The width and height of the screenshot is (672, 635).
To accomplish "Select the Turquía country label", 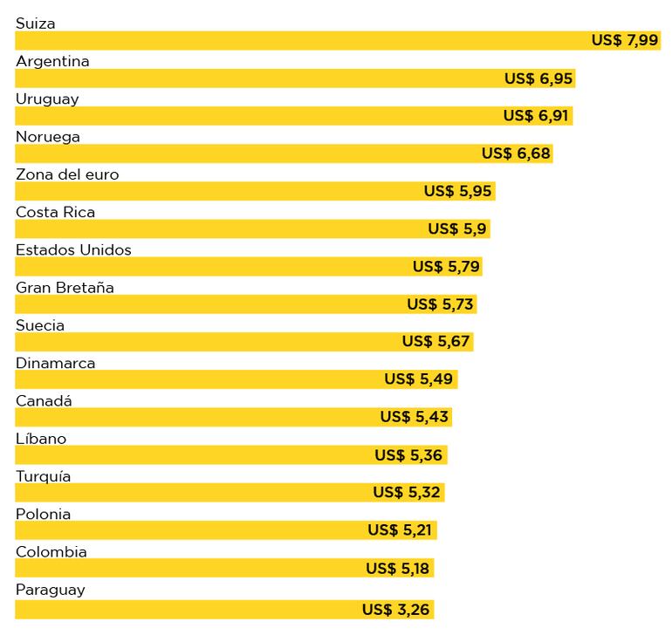I will 43,476.
